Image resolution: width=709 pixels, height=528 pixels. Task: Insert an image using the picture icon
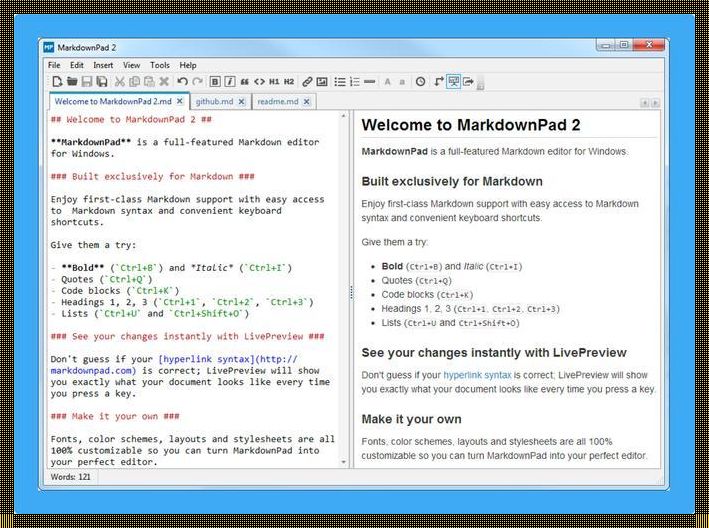click(x=322, y=82)
